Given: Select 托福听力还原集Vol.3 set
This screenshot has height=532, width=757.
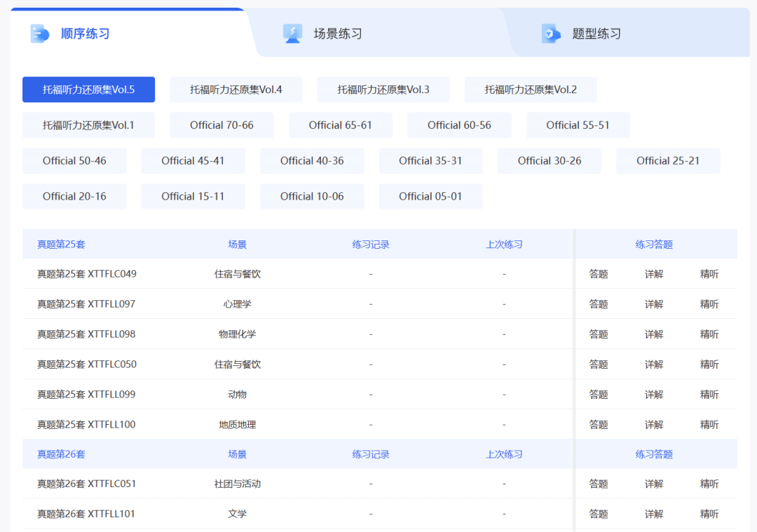Looking at the screenshot, I should [x=383, y=90].
